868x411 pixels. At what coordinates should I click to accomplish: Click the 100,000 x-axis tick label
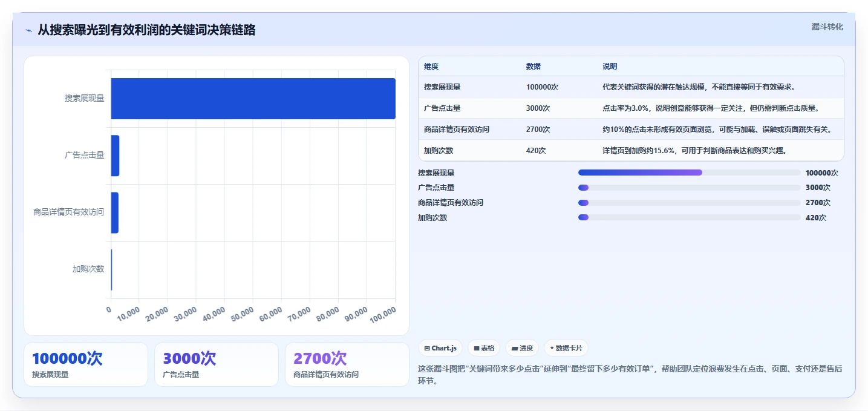383,314
